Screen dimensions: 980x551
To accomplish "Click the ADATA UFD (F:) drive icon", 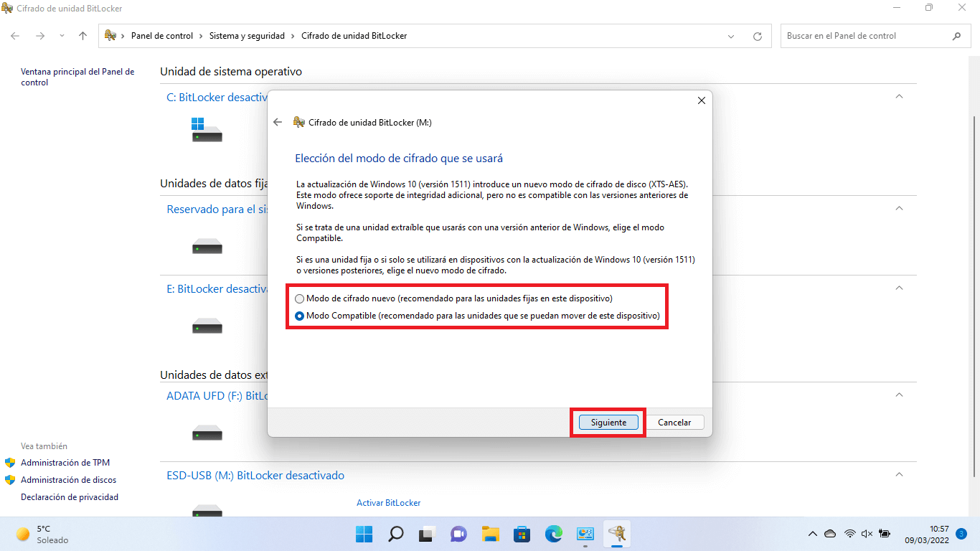I will click(x=207, y=434).
